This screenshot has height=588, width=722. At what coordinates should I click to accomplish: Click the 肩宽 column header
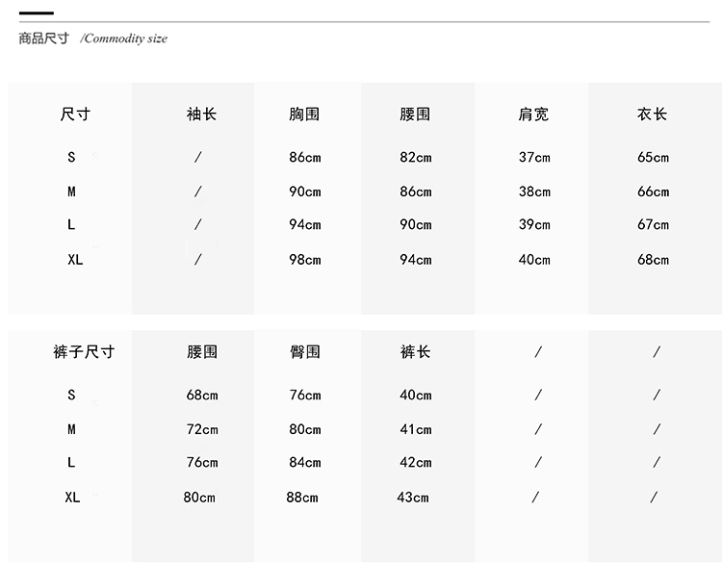coord(533,115)
